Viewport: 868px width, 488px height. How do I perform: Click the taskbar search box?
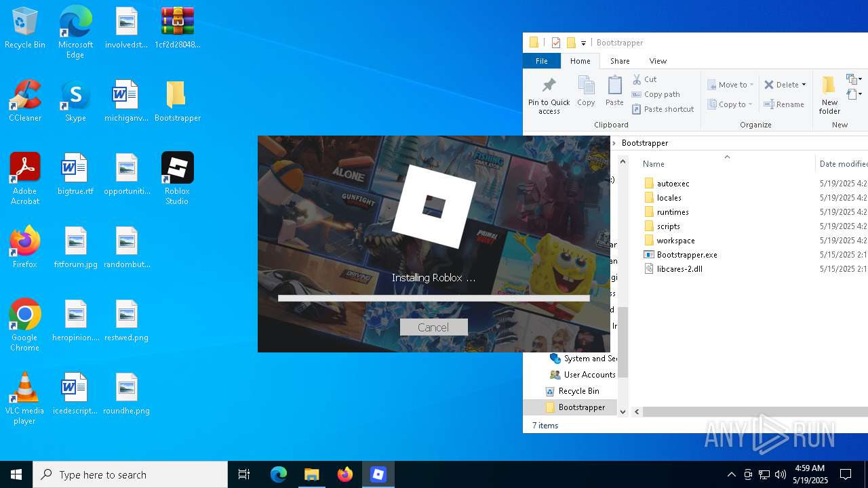(130, 474)
